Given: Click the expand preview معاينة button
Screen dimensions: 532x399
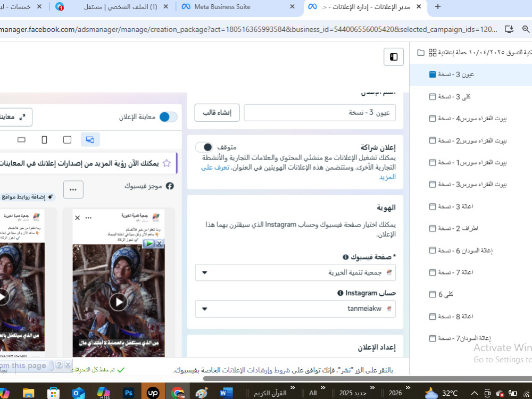Looking at the screenshot, I should coord(15,117).
